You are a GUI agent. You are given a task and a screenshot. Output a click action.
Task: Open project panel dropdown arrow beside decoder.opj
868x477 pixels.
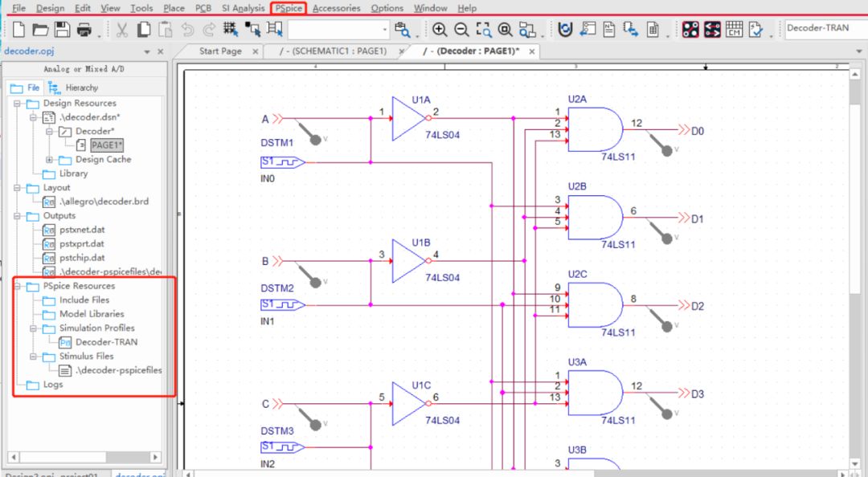click(x=147, y=52)
